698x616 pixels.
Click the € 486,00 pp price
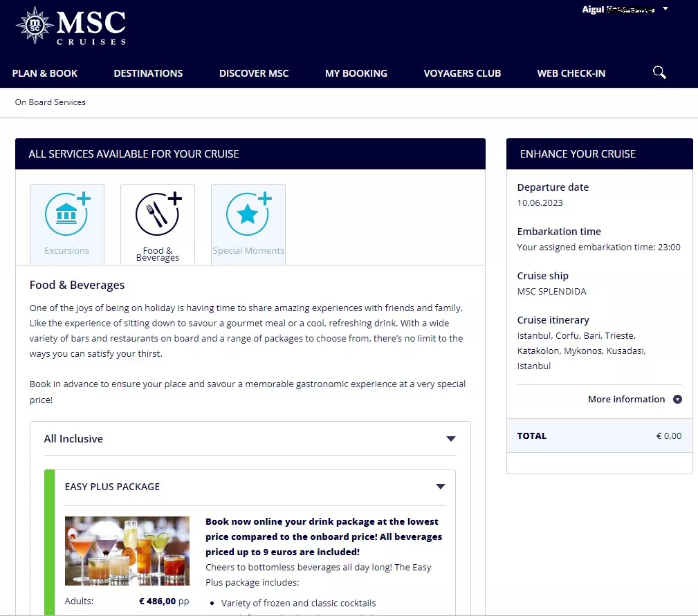coord(164,601)
